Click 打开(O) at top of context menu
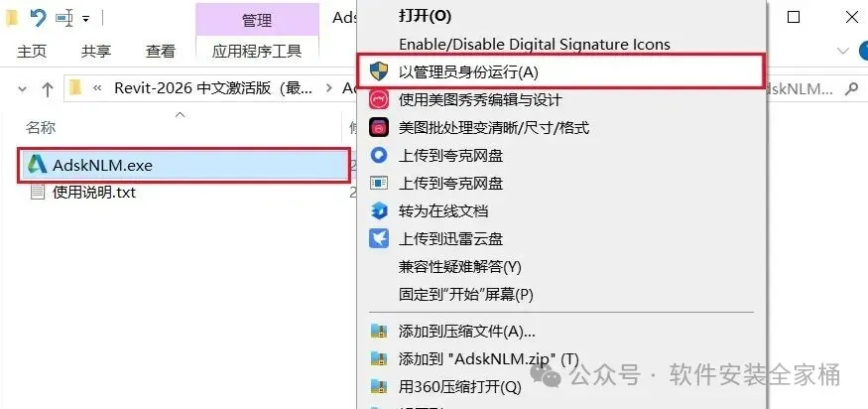The height and width of the screenshot is (409, 868). point(561,16)
